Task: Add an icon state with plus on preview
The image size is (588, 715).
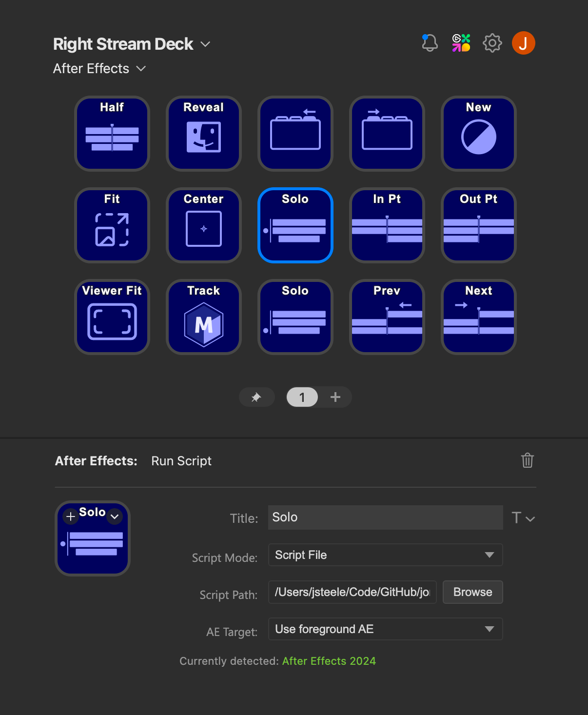Action: [x=71, y=516]
